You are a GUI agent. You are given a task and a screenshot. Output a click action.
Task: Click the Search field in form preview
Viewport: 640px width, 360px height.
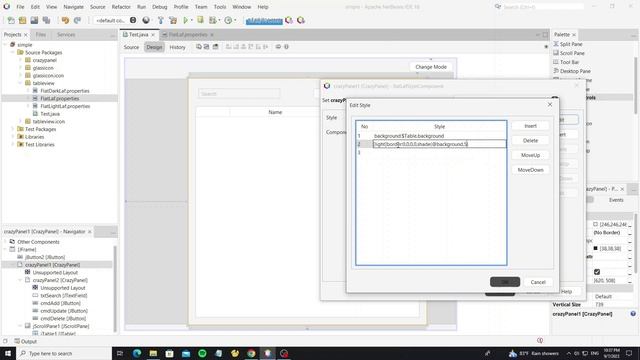pos(239,94)
